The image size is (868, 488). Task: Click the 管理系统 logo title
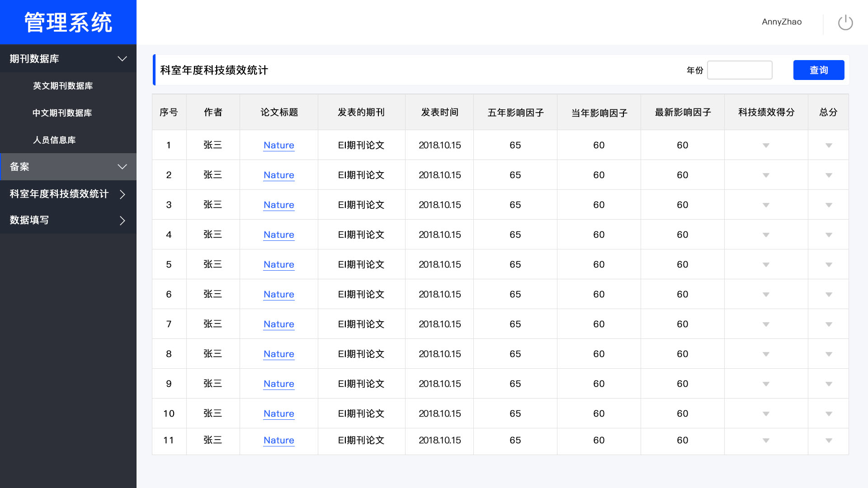click(x=68, y=22)
